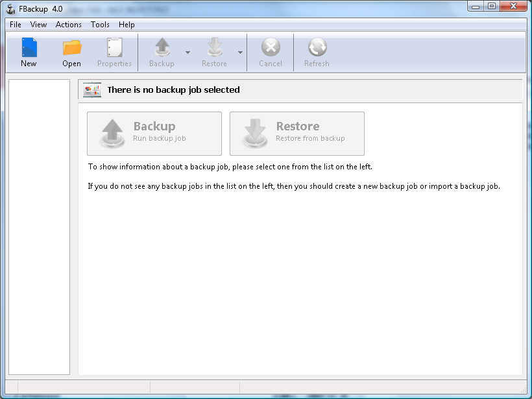The width and height of the screenshot is (532, 399).
Task: Open a backup job with the folder icon
Action: 71,48
